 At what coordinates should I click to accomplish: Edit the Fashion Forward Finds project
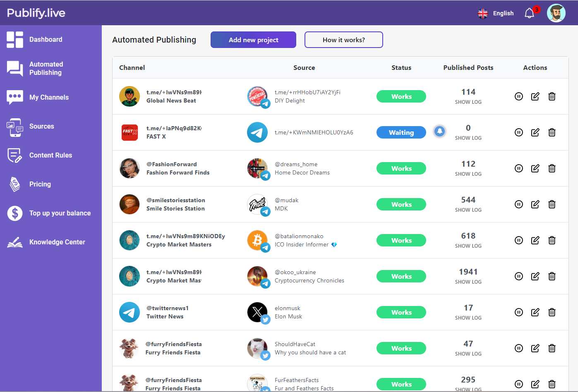coord(535,168)
